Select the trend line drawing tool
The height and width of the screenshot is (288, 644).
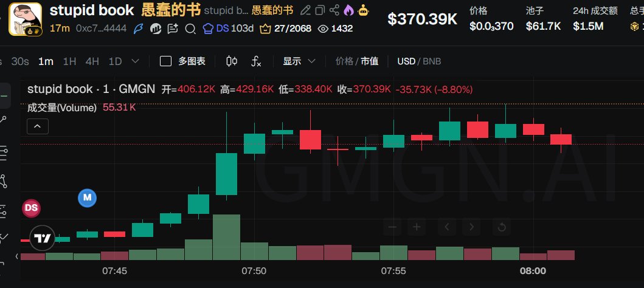click(x=4, y=121)
